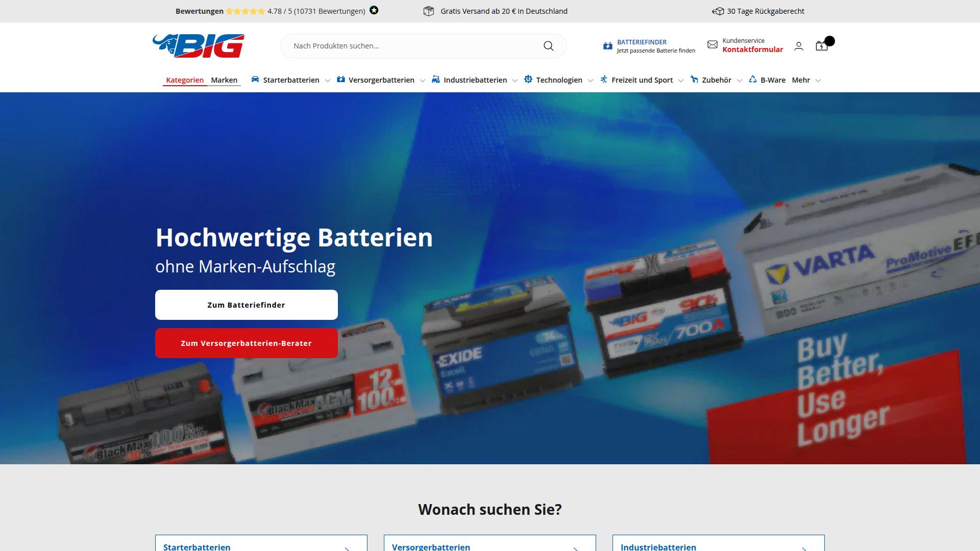Click the five-star rating graphic
This screenshot has width=980, height=551.
pyautogui.click(x=246, y=11)
